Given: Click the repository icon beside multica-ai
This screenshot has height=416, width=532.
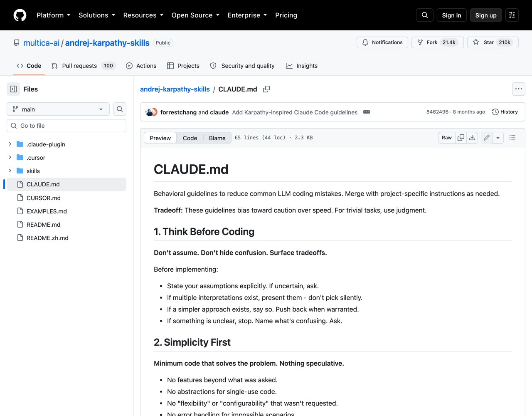Looking at the screenshot, I should pyautogui.click(x=17, y=43).
